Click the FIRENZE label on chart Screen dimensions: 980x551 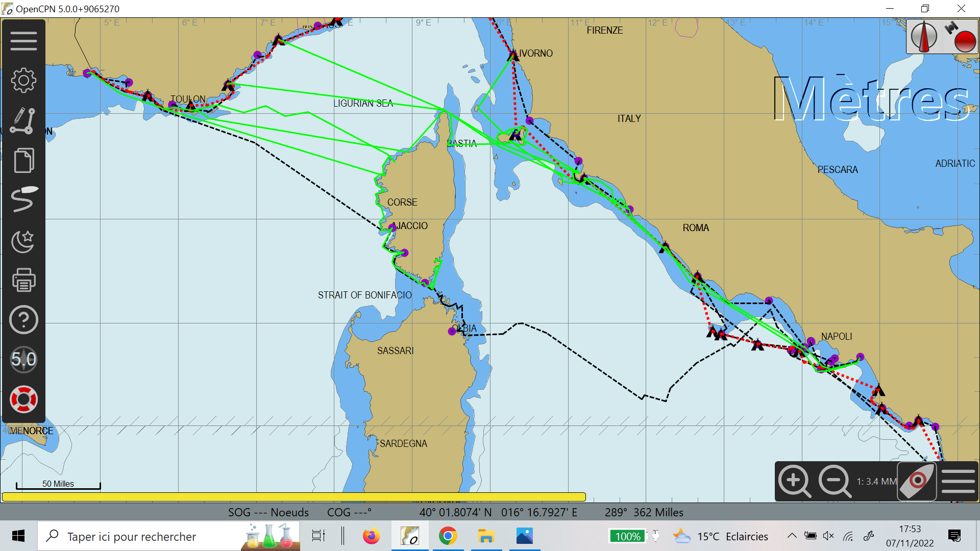pyautogui.click(x=605, y=31)
